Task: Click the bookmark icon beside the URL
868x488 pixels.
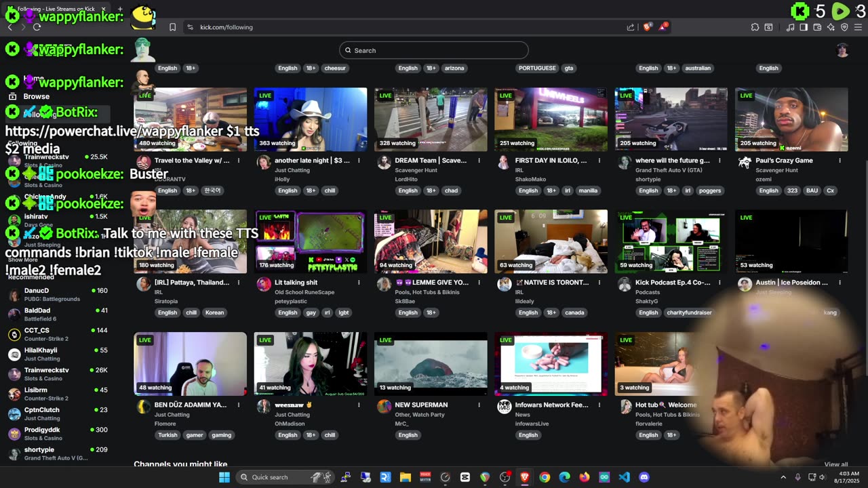Action: pos(172,27)
